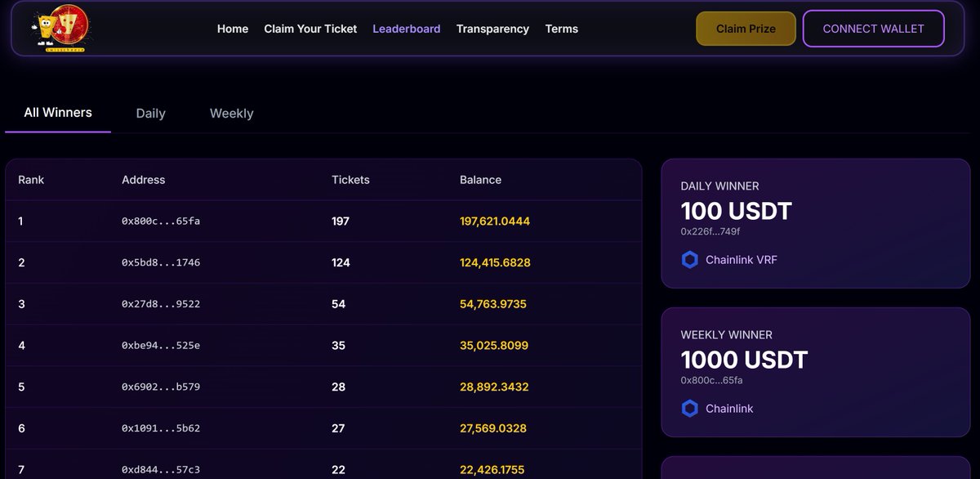Select the All Winners tab
This screenshot has height=479, width=980.
click(x=58, y=113)
